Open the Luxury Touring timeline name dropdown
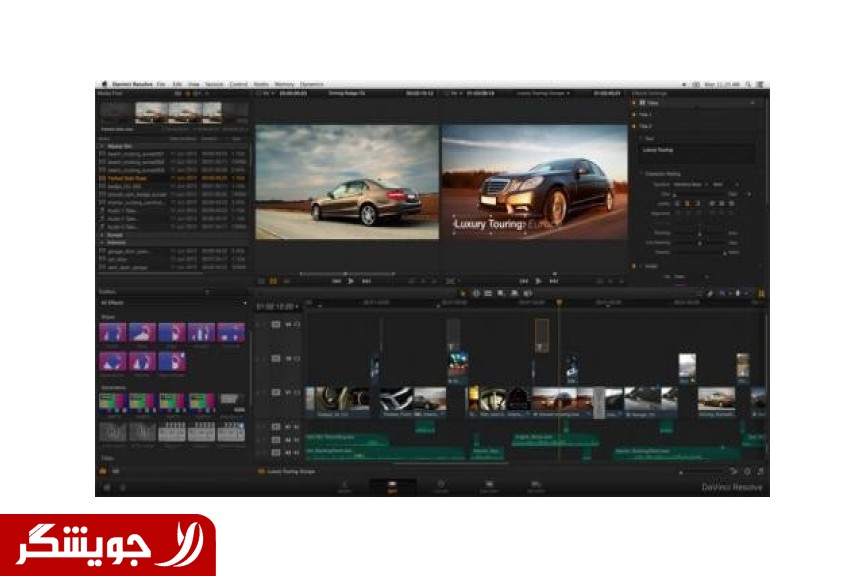The width and height of the screenshot is (864, 576). click(545, 93)
